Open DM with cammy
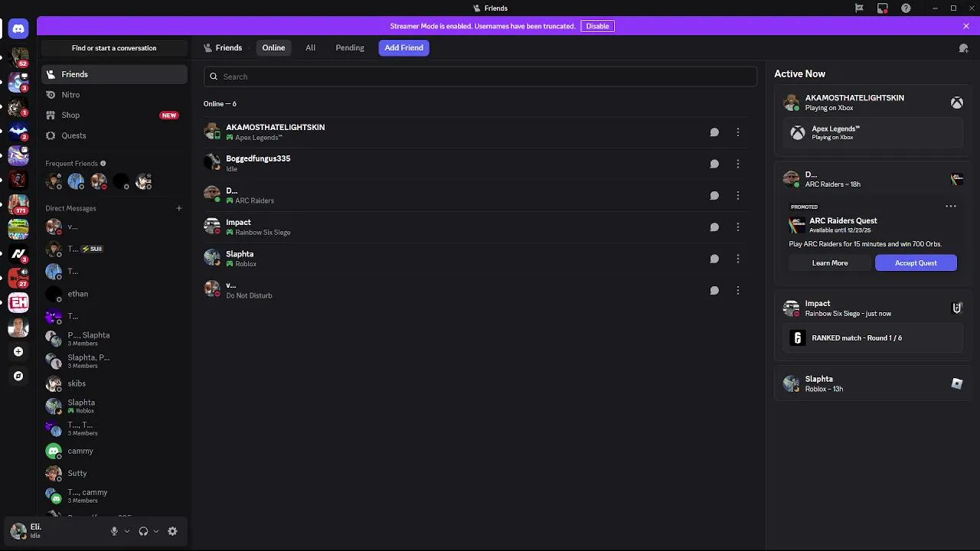Screen dimensions: 980x551 114,451
